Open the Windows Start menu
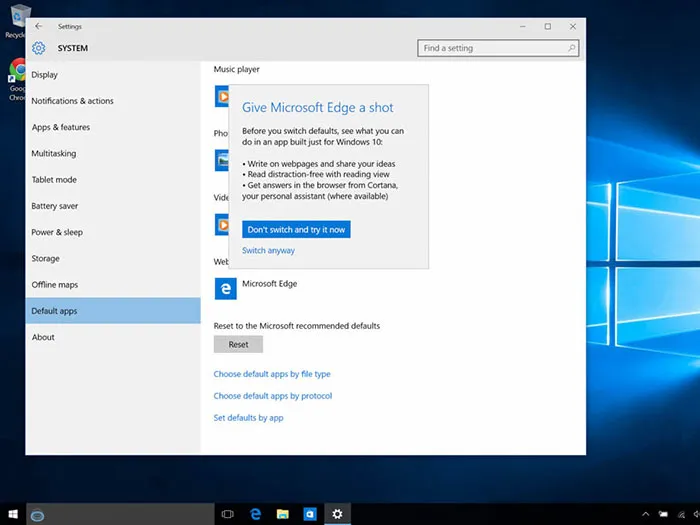700x525 pixels. [x=13, y=514]
